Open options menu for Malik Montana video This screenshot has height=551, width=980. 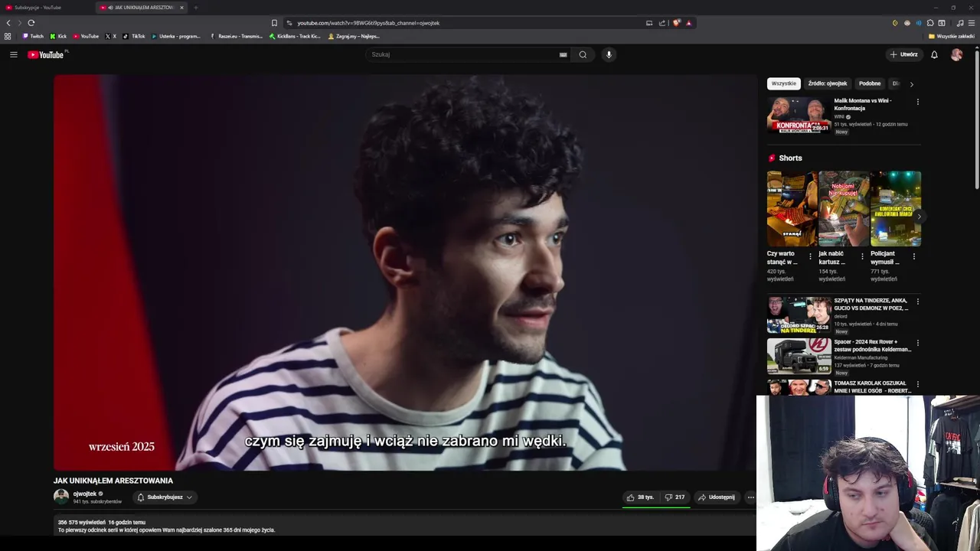(917, 101)
